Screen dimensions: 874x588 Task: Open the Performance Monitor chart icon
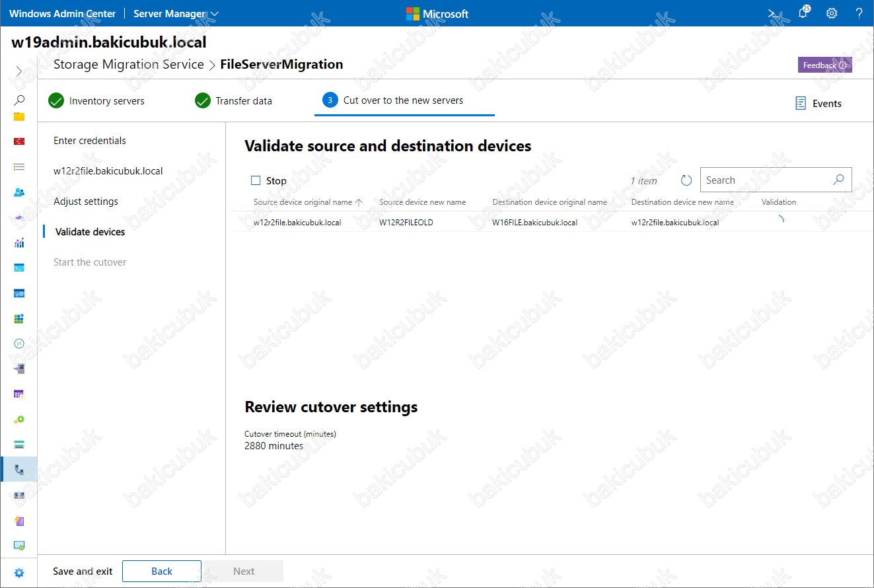[19, 242]
